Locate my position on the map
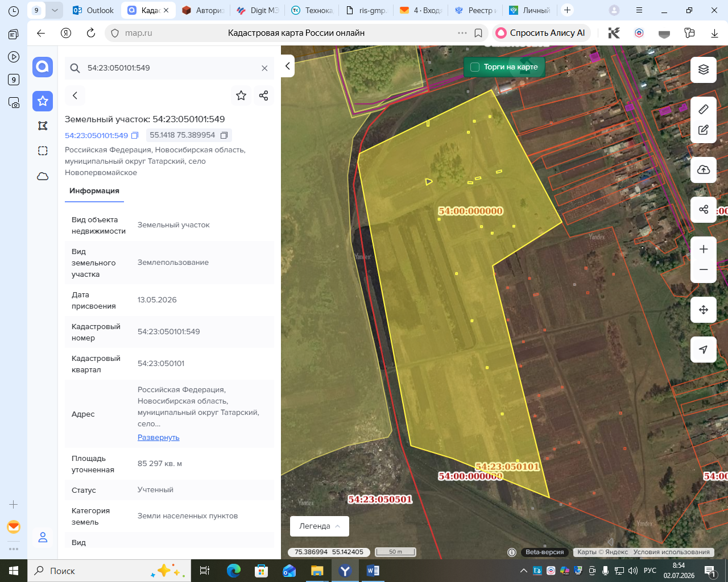 pyautogui.click(x=704, y=350)
